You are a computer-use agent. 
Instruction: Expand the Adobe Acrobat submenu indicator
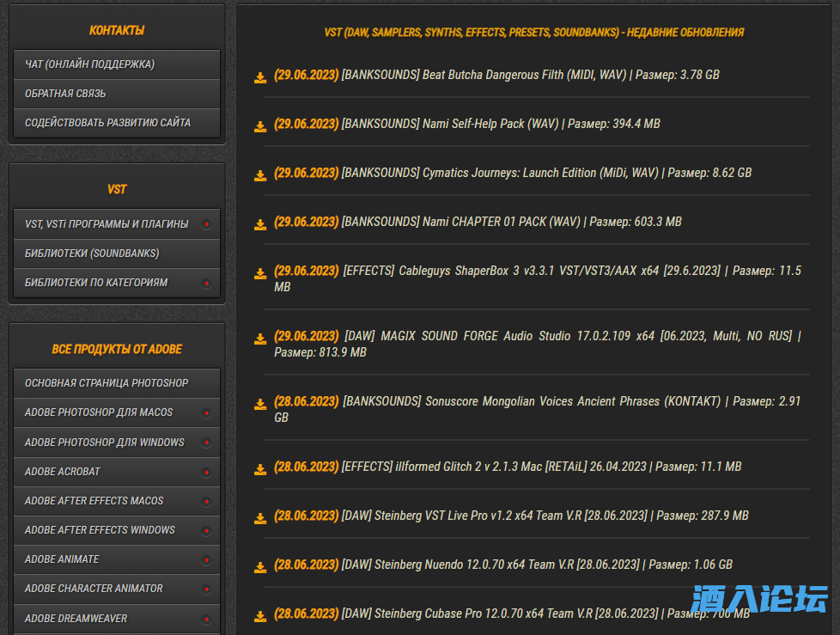tap(206, 472)
